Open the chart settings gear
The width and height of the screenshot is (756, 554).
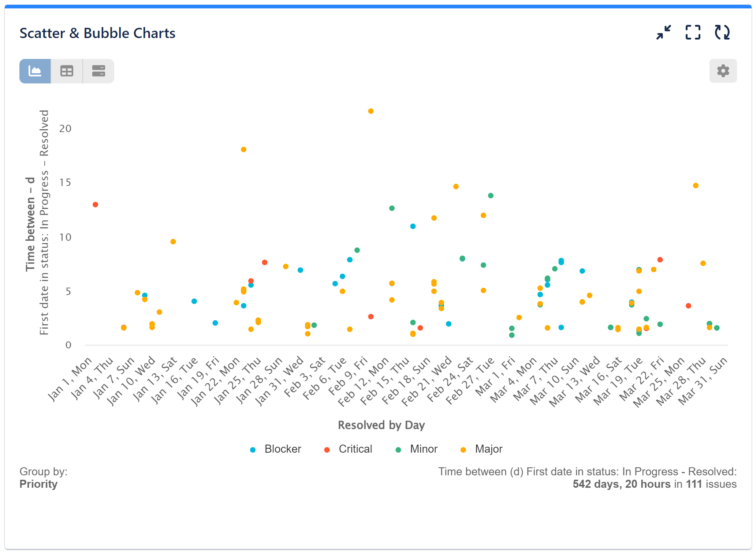pyautogui.click(x=723, y=71)
